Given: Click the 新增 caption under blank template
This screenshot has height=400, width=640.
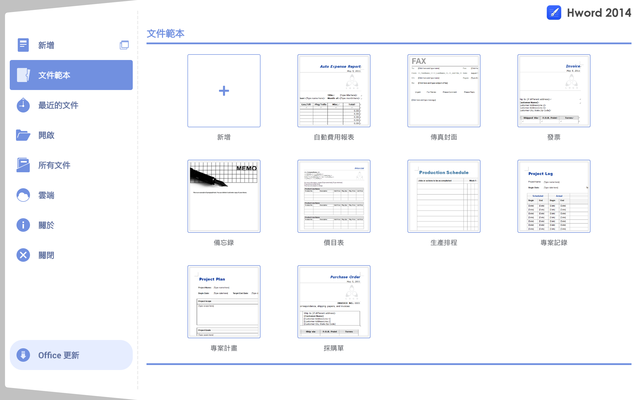Looking at the screenshot, I should (224, 137).
